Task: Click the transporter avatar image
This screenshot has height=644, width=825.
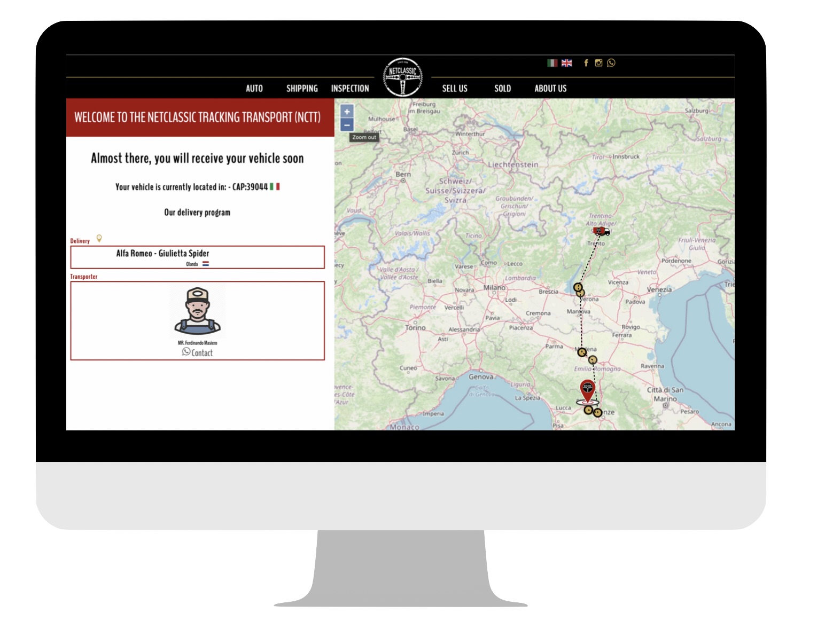Action: pyautogui.click(x=198, y=311)
